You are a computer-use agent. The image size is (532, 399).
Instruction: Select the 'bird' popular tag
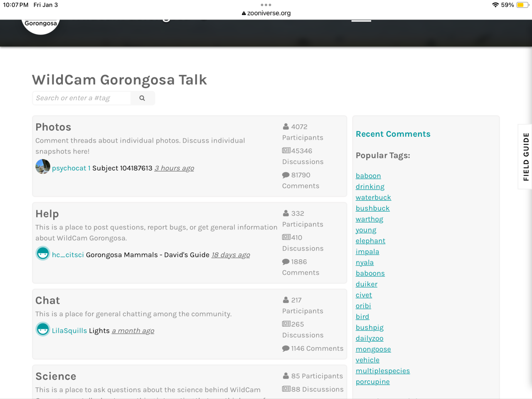(362, 316)
